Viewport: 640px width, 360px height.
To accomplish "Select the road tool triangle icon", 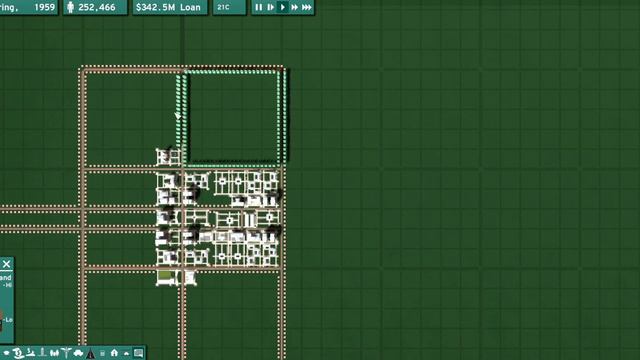I will 90,353.
